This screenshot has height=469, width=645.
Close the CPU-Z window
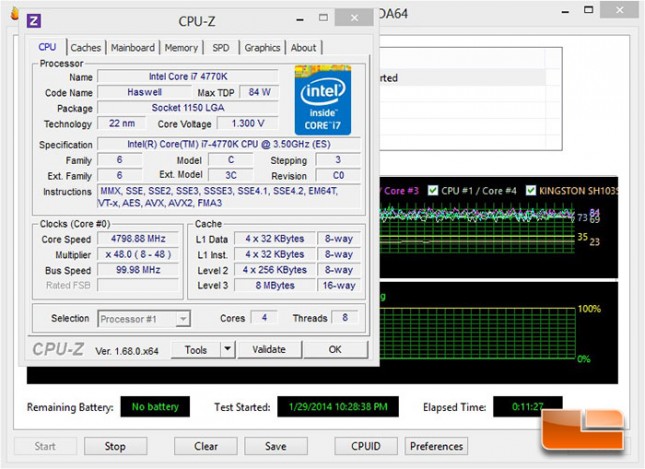tap(354, 18)
